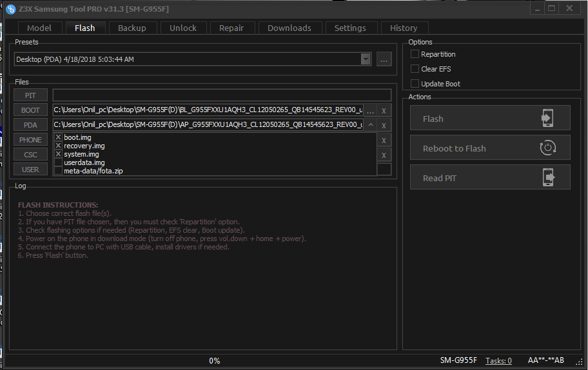Open the Settings tab
This screenshot has height=370, width=588.
click(x=350, y=28)
